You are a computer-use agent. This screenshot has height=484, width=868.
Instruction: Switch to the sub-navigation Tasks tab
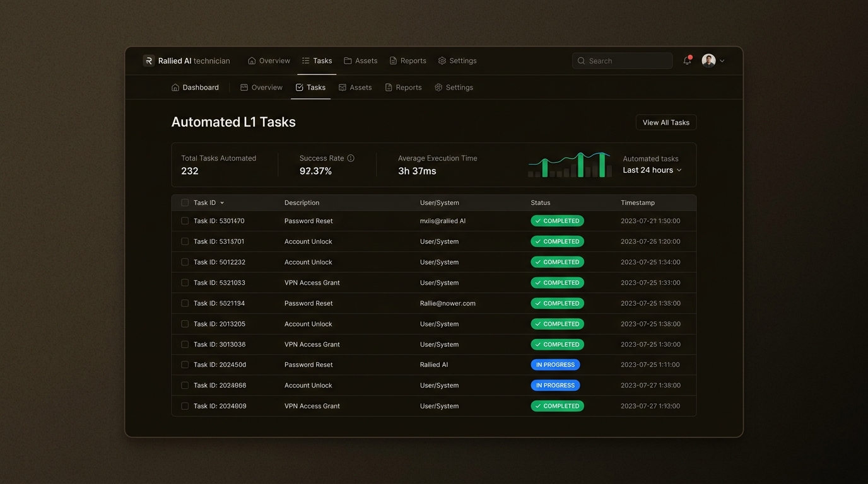[310, 88]
